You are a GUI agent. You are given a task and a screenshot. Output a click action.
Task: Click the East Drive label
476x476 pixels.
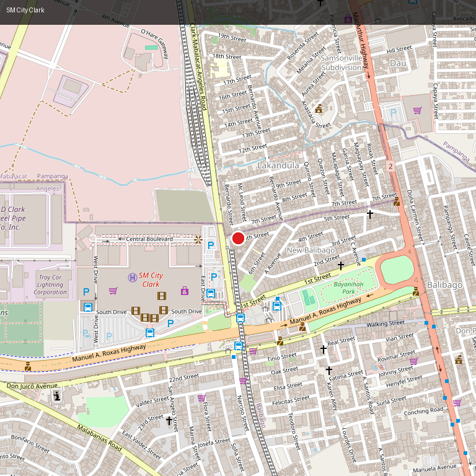(203, 289)
